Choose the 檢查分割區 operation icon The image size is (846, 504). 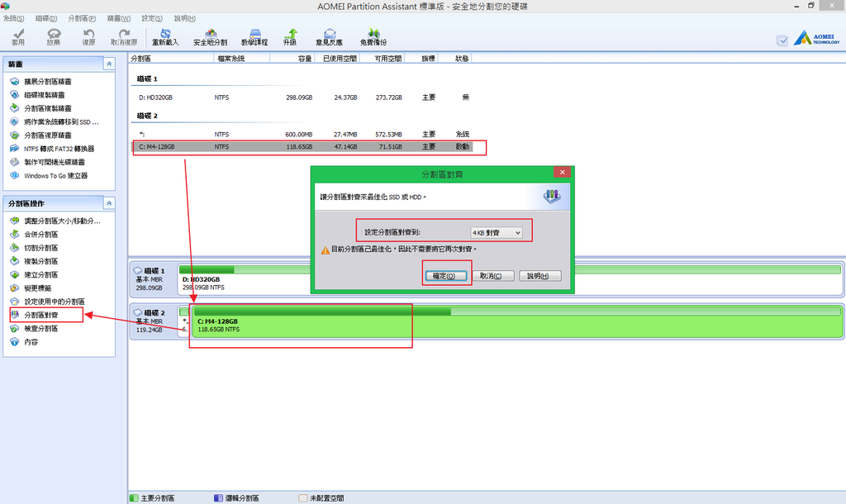[15, 328]
